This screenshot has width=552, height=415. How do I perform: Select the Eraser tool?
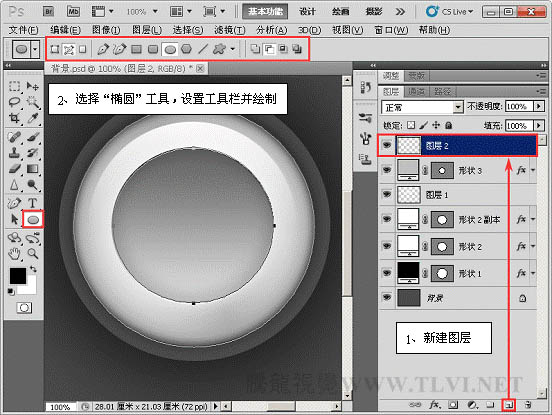coord(14,169)
